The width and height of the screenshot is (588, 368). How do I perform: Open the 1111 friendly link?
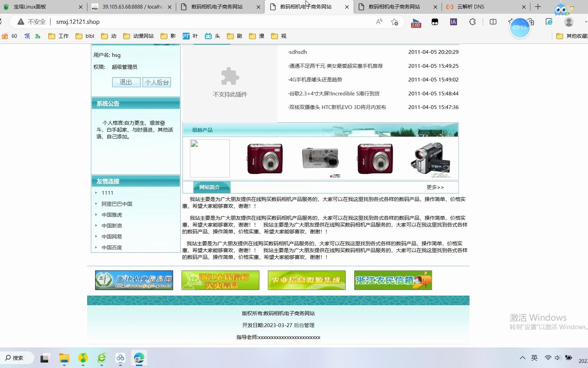pos(107,193)
